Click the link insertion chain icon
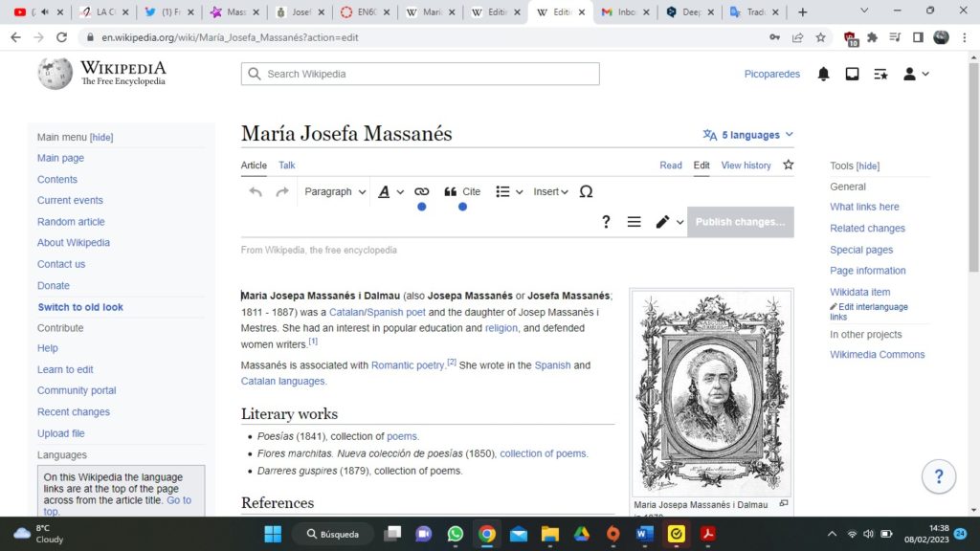The image size is (980, 551). tap(421, 192)
